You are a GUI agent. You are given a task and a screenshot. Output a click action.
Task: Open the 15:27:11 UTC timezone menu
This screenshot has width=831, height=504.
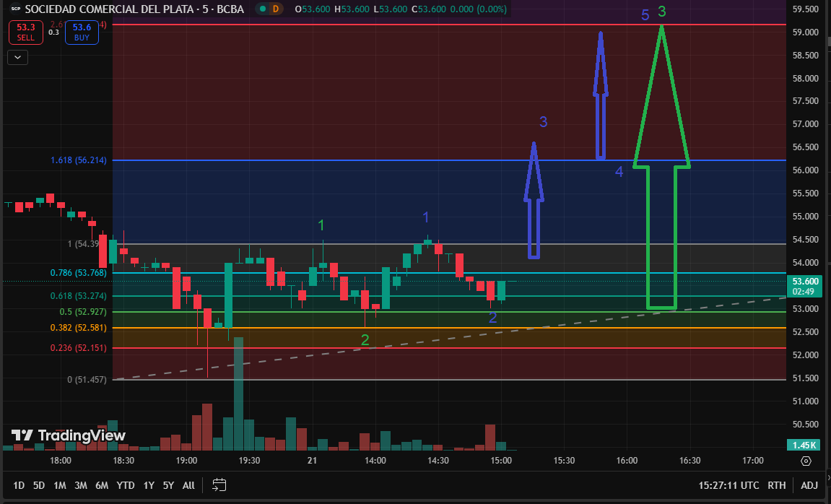(728, 485)
